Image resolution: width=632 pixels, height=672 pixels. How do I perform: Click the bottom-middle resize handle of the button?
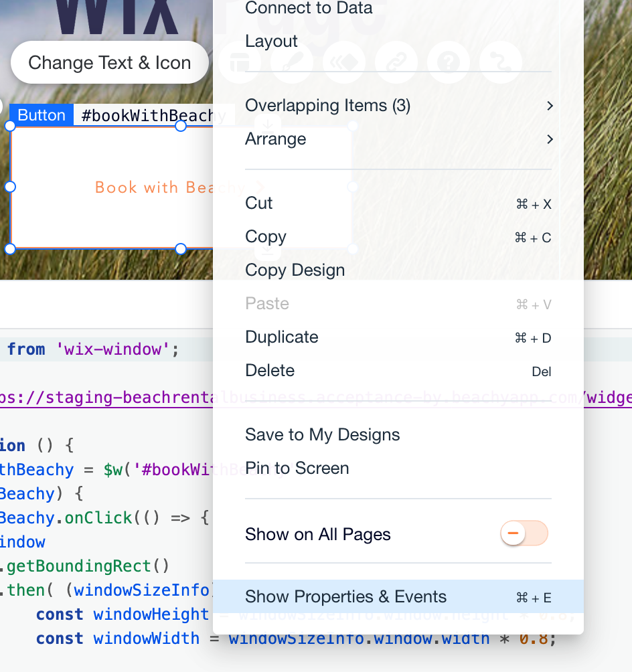[181, 248]
